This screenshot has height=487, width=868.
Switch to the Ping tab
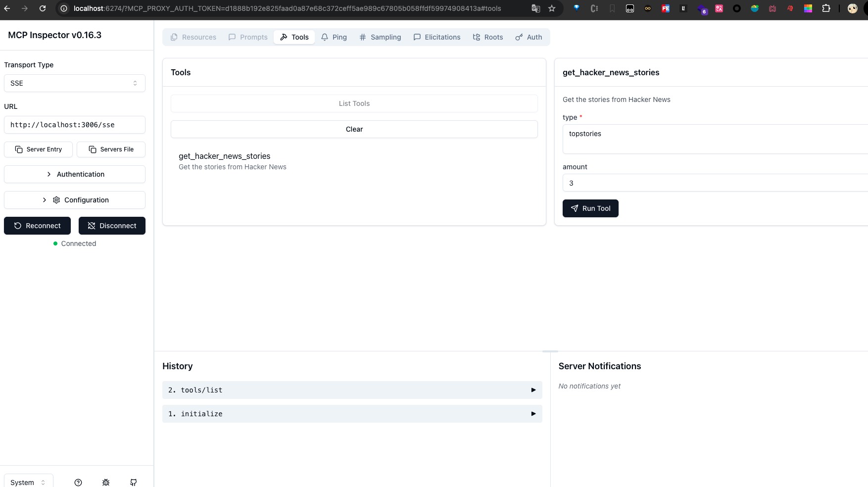point(334,37)
